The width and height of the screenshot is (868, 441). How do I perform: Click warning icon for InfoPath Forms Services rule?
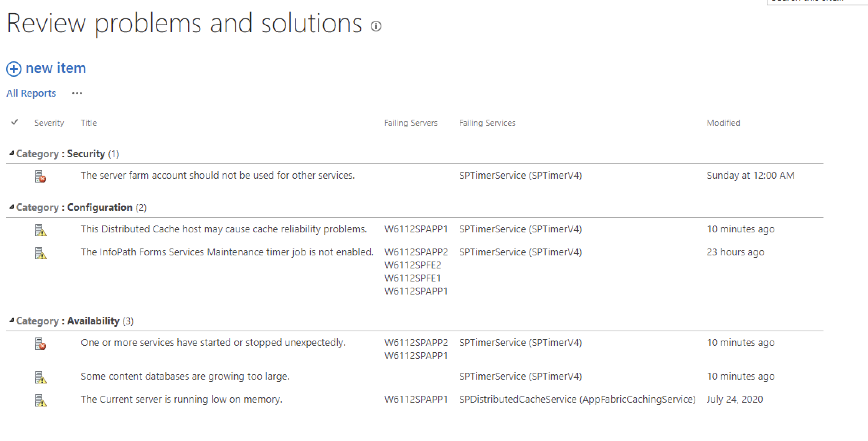coord(41,253)
